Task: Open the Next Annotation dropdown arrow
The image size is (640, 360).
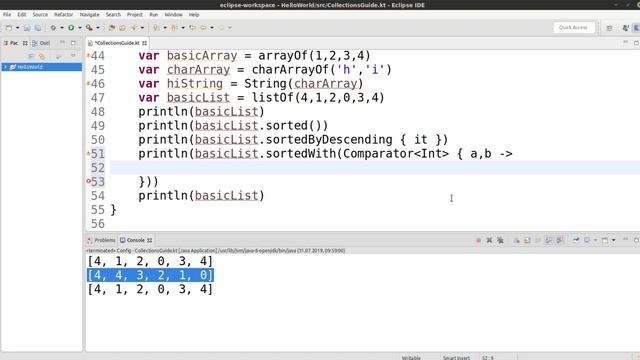Action: coord(165,28)
